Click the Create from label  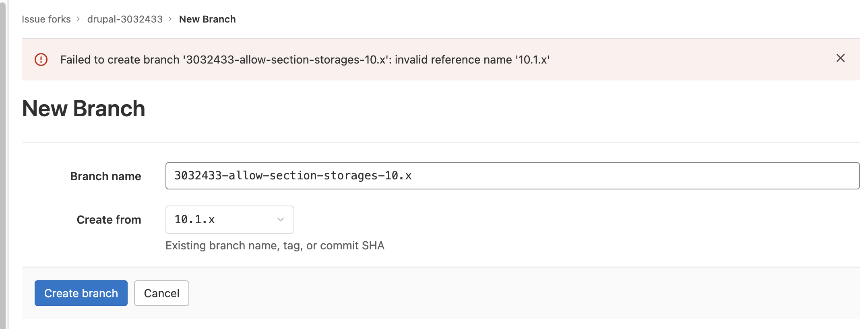[x=109, y=220]
